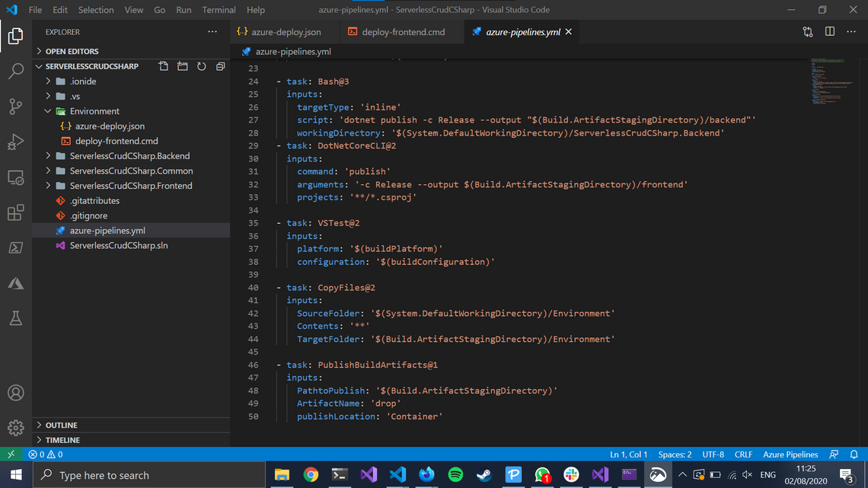Change language mode Azure Pipelines
Viewport: 868px width, 488px height.
coord(790,455)
